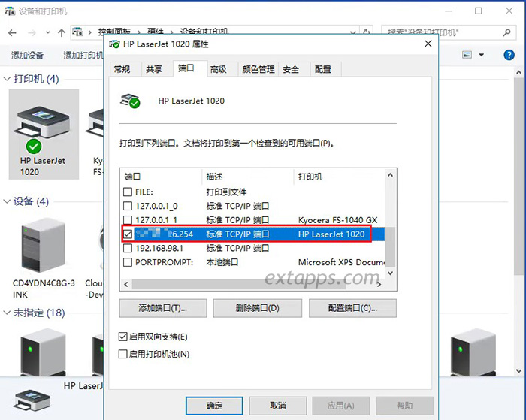Select the CD4YDN4C8G-3 INK computer device icon
Image resolution: width=526 pixels, height=420 pixels.
coord(44,246)
